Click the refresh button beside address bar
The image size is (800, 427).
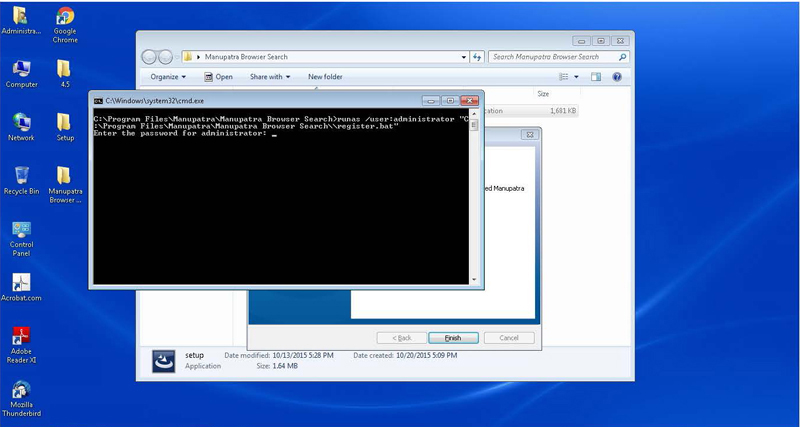coord(477,57)
